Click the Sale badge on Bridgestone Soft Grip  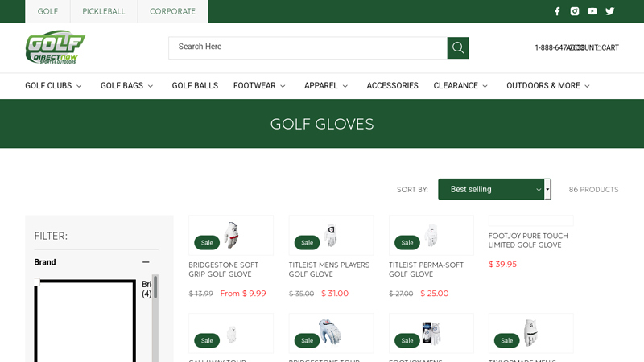pos(207,243)
